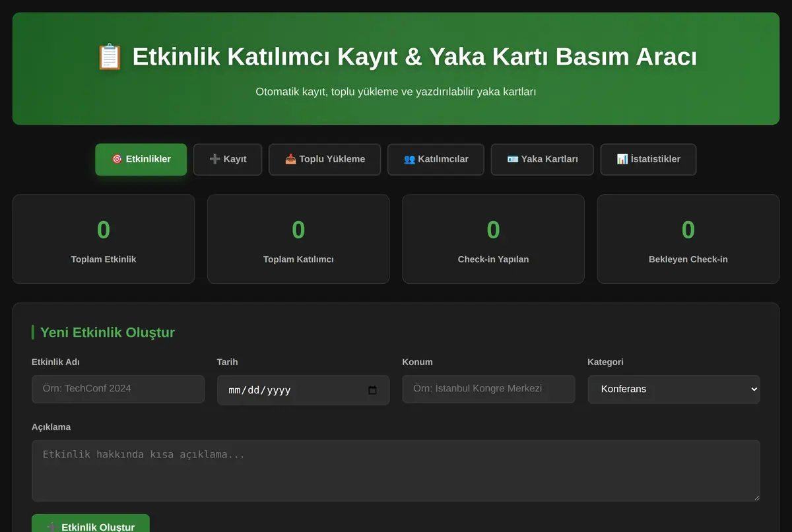The height and width of the screenshot is (532, 792).
Task: Open the Kategori dropdown showing Konferans
Action: point(674,389)
